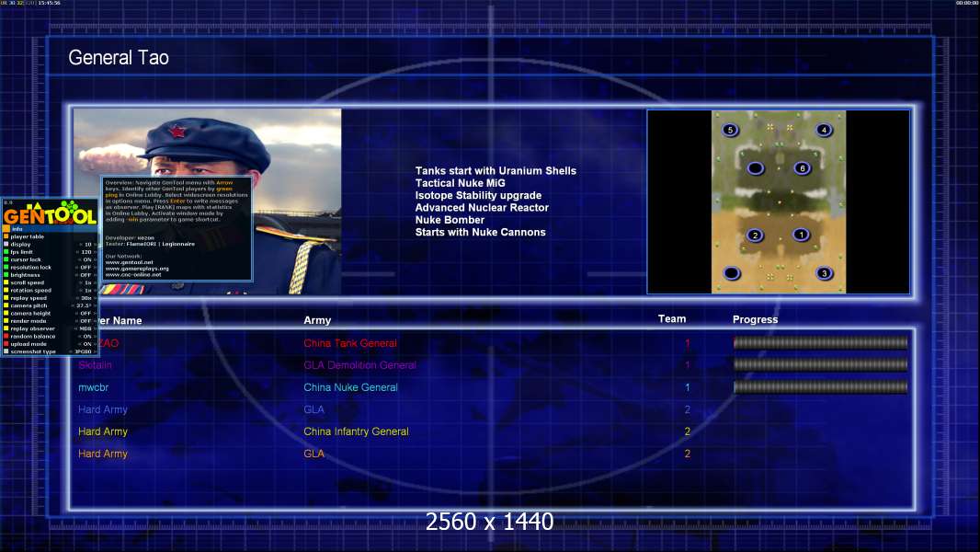This screenshot has height=552, width=980.
Task: Open the www.gamereplays.org link
Action: (137, 269)
